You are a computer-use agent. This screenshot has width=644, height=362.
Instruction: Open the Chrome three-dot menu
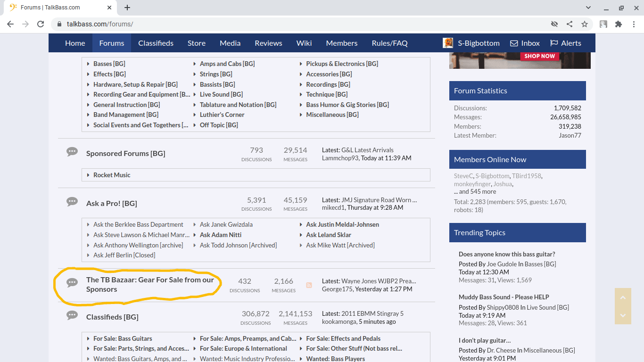634,24
